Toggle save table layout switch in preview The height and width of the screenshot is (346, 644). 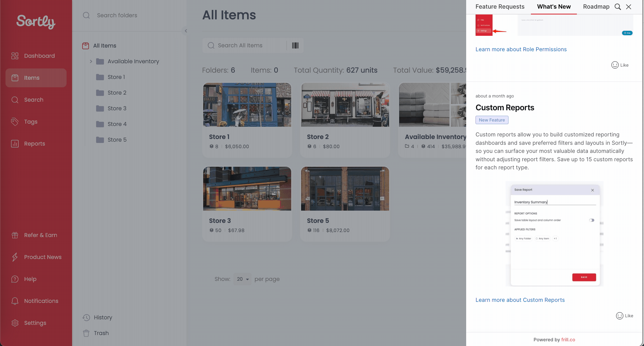click(592, 220)
